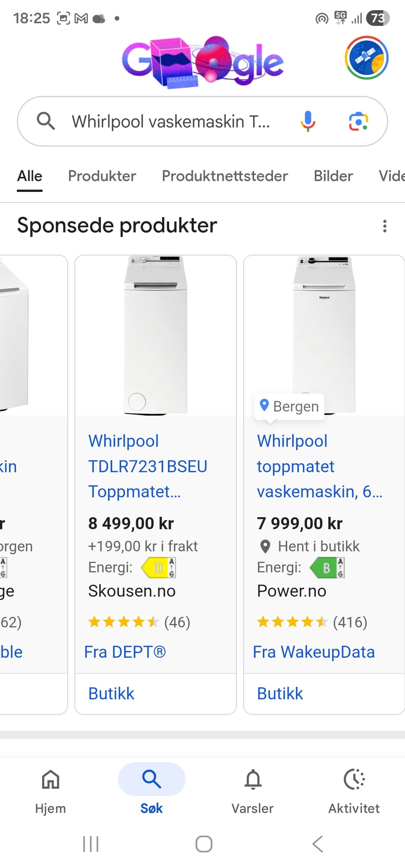
Task: Open Google Lens camera search
Action: (x=358, y=121)
